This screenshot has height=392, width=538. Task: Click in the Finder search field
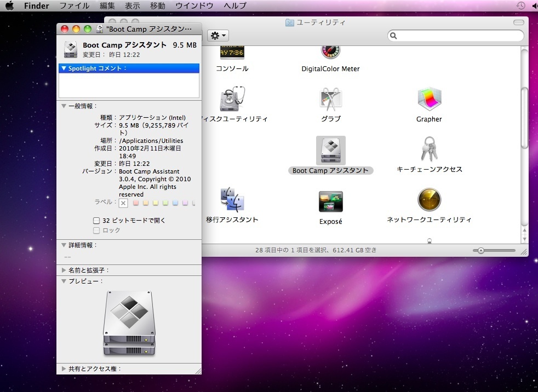click(456, 36)
